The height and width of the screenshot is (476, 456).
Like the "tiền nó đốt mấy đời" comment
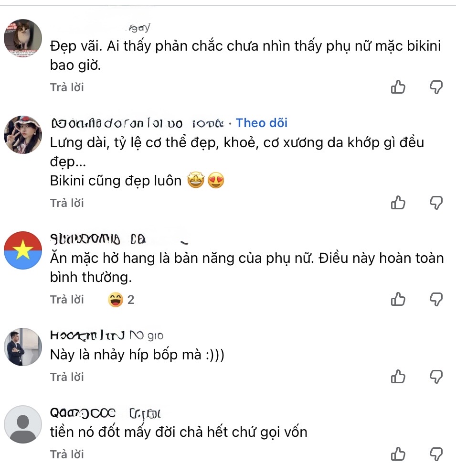point(398,454)
